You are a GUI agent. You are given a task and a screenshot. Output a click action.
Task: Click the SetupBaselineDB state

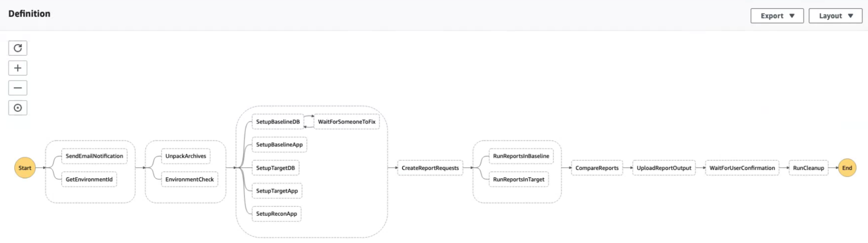tap(278, 122)
